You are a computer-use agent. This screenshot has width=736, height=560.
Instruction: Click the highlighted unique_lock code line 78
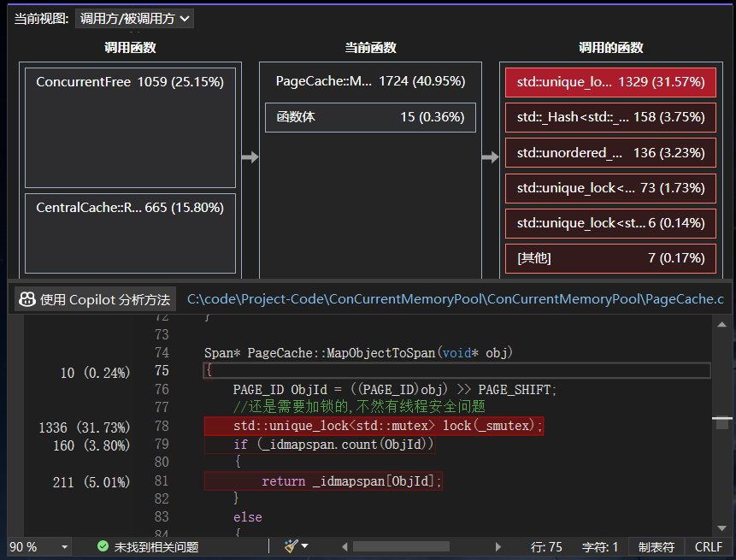click(374, 426)
